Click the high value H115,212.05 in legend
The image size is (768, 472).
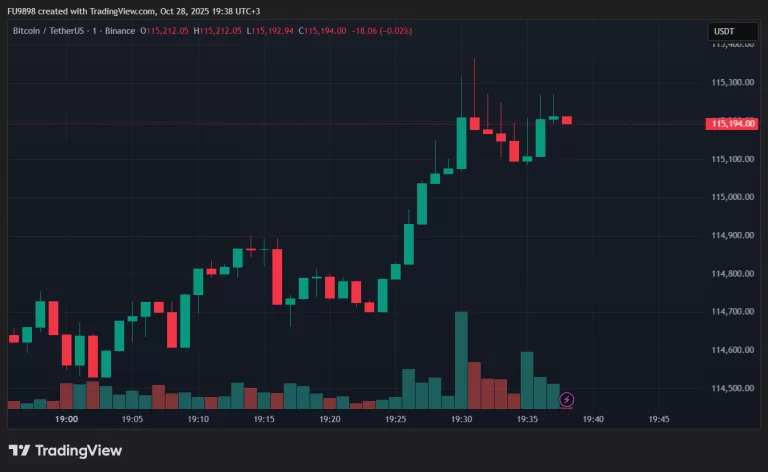[x=222, y=31]
